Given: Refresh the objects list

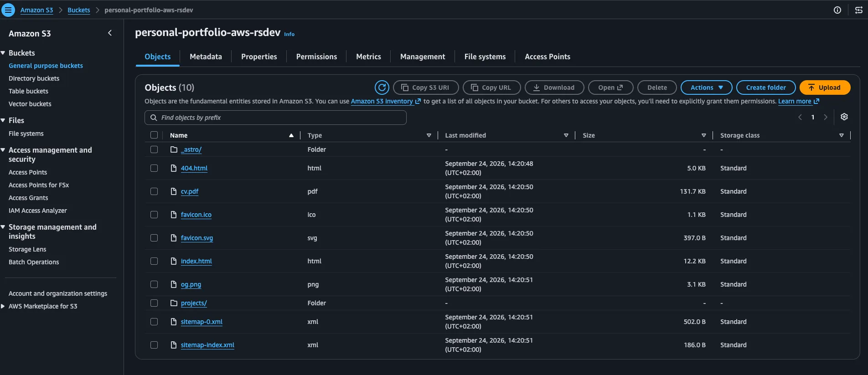Looking at the screenshot, I should (x=382, y=87).
